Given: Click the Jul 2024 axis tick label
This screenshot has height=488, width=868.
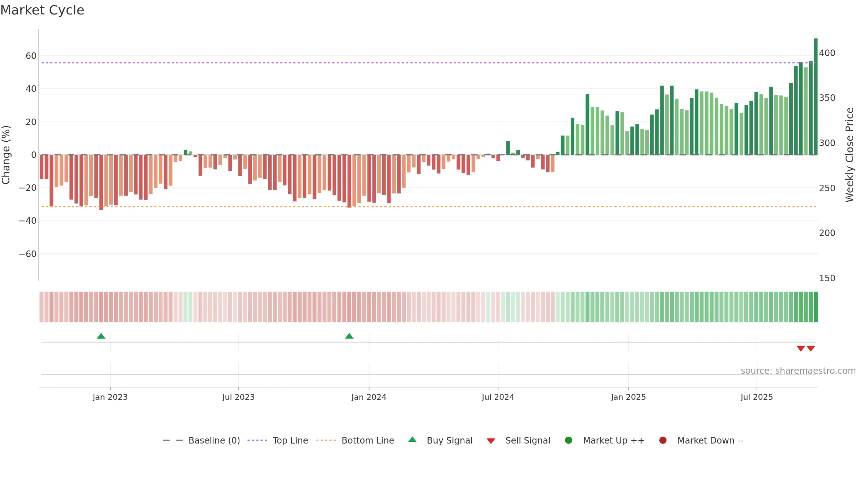Looking at the screenshot, I should [498, 397].
